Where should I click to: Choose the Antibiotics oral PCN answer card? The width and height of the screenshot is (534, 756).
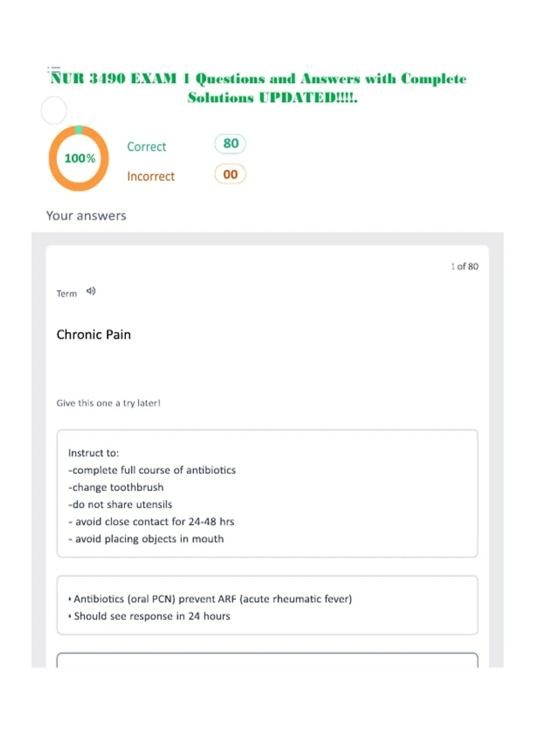point(267,605)
